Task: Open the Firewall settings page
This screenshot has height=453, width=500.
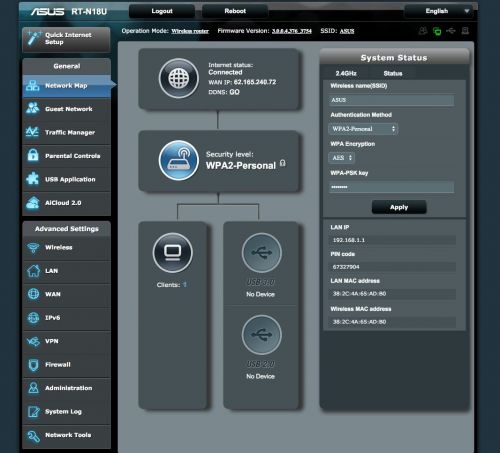Action: (66, 365)
